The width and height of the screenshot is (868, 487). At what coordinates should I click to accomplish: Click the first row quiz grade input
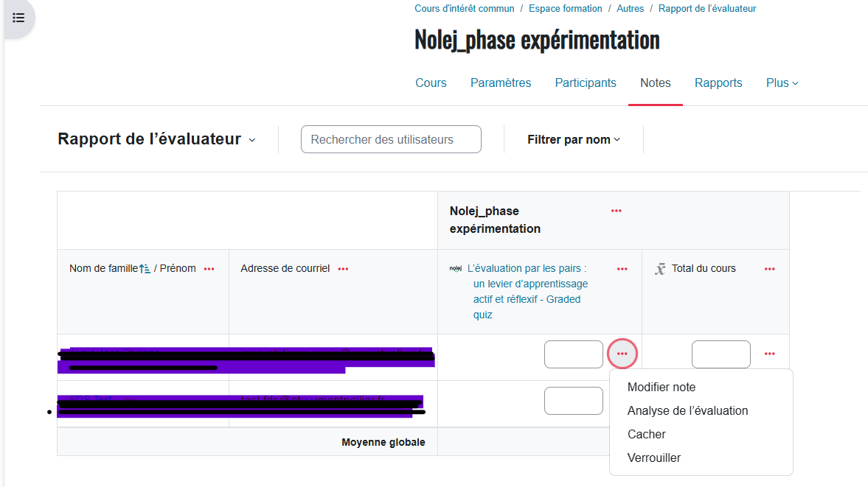point(574,354)
